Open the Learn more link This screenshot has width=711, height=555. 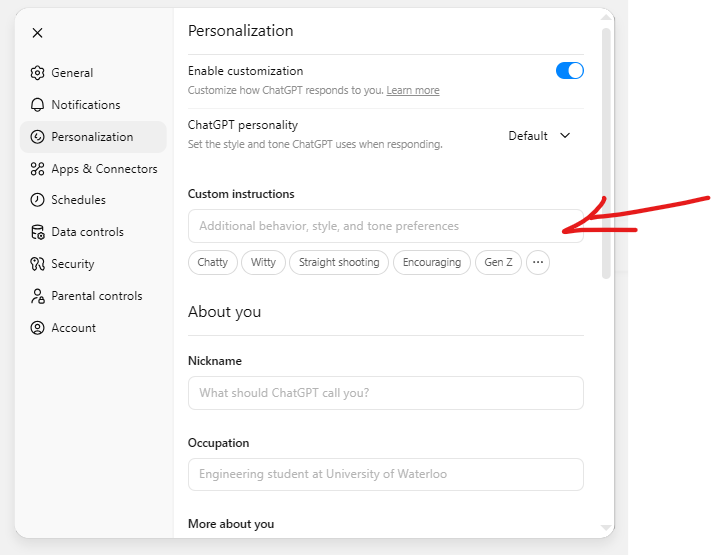pos(413,91)
